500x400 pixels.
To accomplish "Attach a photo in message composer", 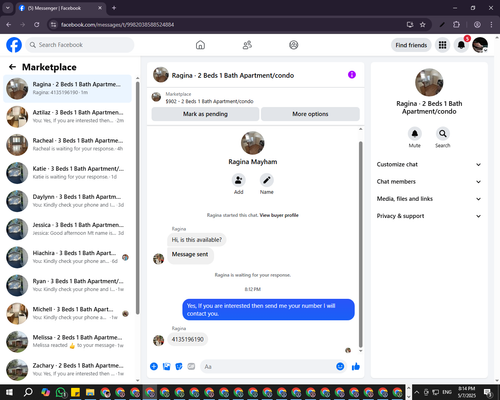I will [x=166, y=367].
